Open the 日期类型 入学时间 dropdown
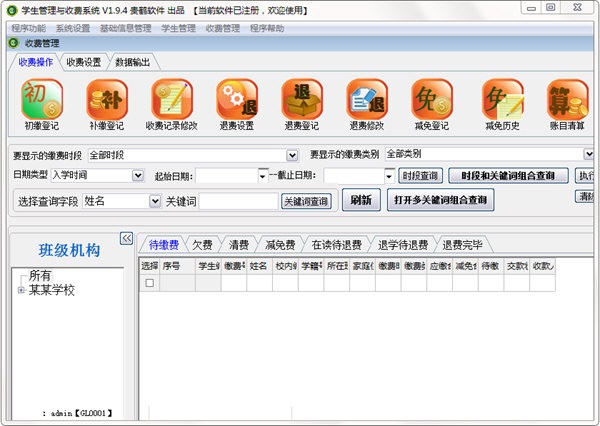600x426 pixels. [x=138, y=175]
